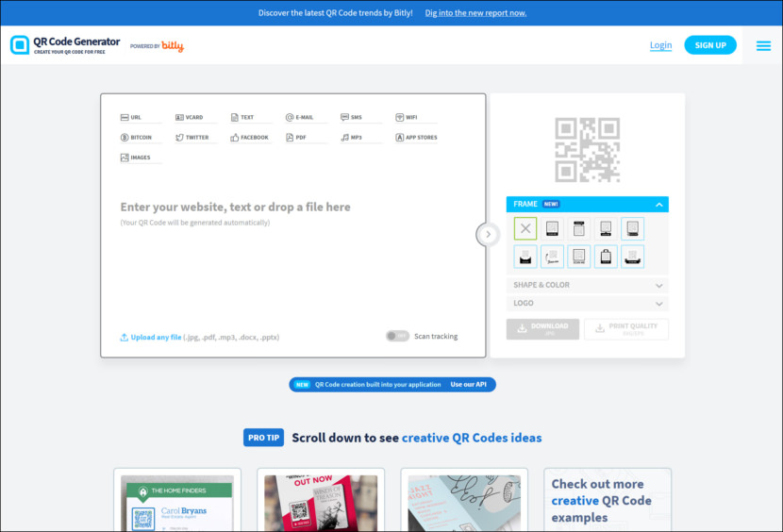Click the Print Quality SVG/EPS button
783x532 pixels.
click(626, 329)
